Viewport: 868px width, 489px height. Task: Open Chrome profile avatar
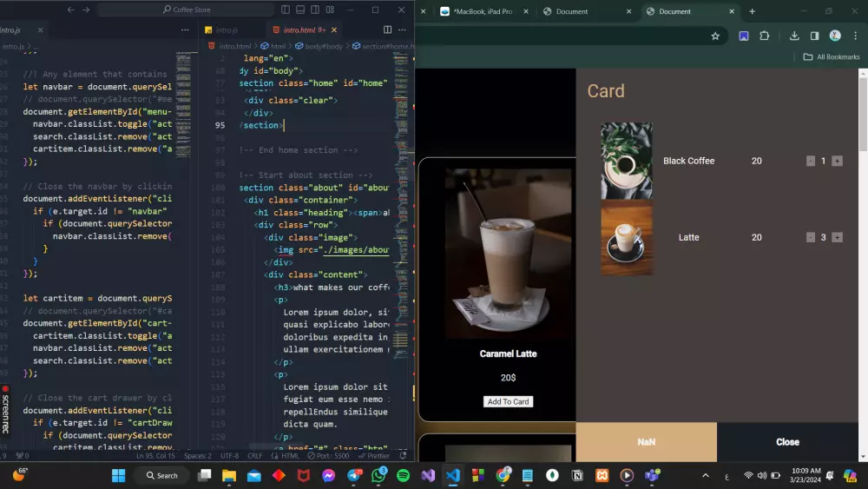(835, 36)
